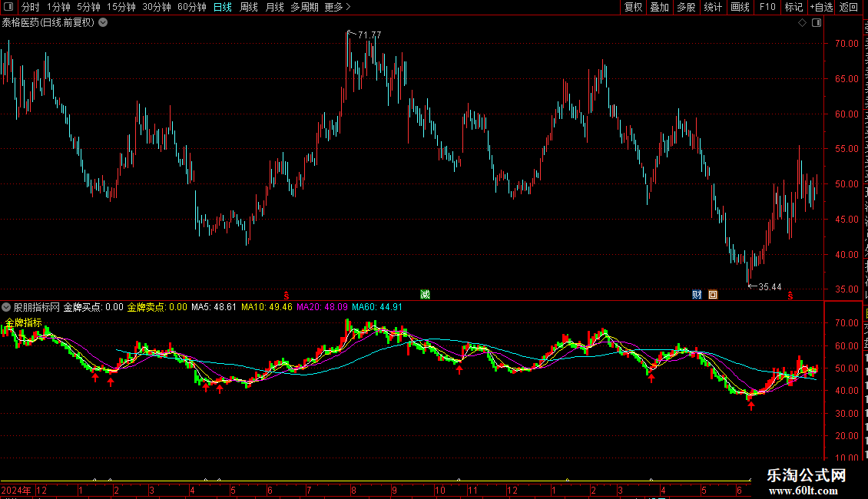The image size is (868, 499).
Task: Open the indicator panel dropdown beside 股朋指标网
Action: coord(6,307)
